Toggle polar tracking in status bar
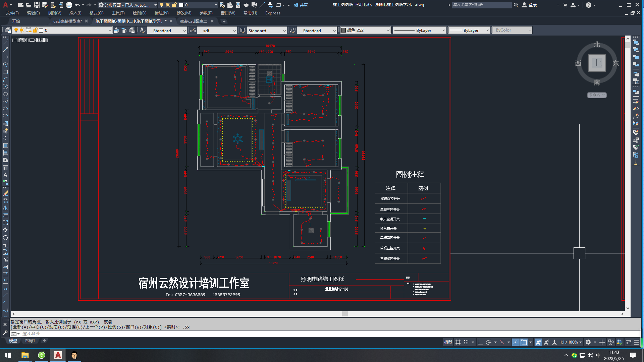The width and height of the screenshot is (644, 362). (x=488, y=342)
